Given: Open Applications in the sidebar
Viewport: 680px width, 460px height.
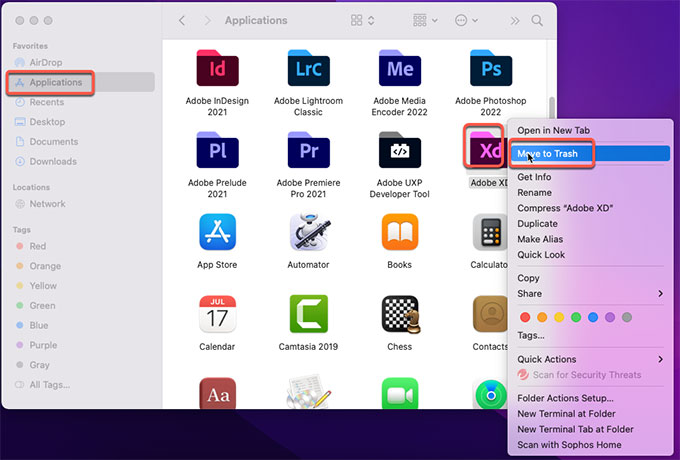Looking at the screenshot, I should (80, 82).
